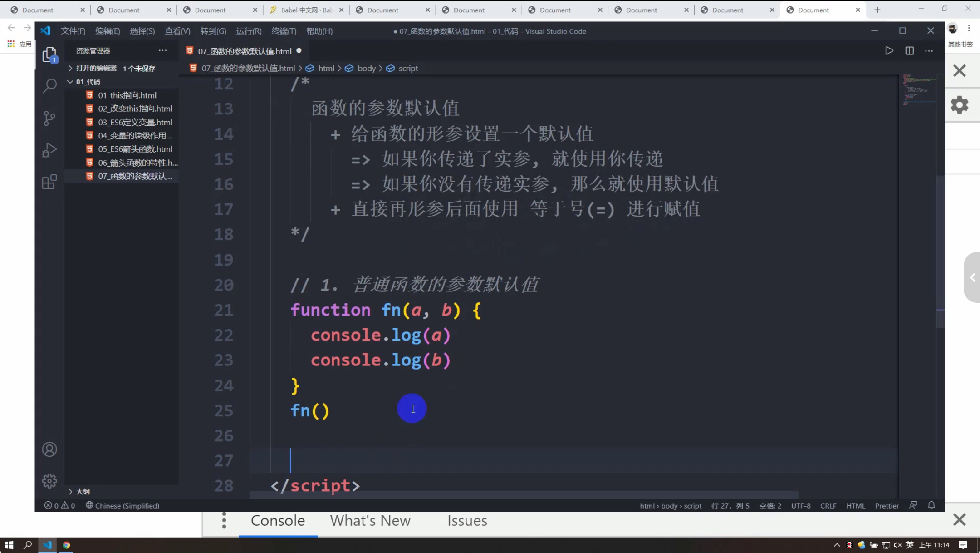Change language mode HTML in status bar
Viewport: 980px width, 553px height.
coord(855,505)
